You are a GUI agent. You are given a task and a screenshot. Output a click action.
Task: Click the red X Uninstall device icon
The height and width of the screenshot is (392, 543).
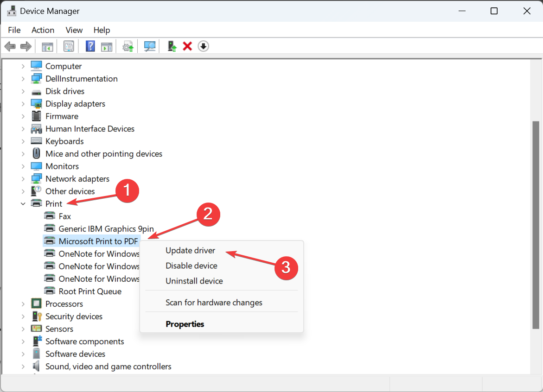187,46
